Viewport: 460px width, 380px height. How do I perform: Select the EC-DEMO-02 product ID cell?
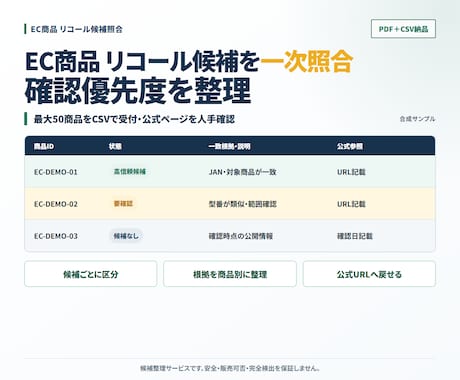(x=56, y=204)
